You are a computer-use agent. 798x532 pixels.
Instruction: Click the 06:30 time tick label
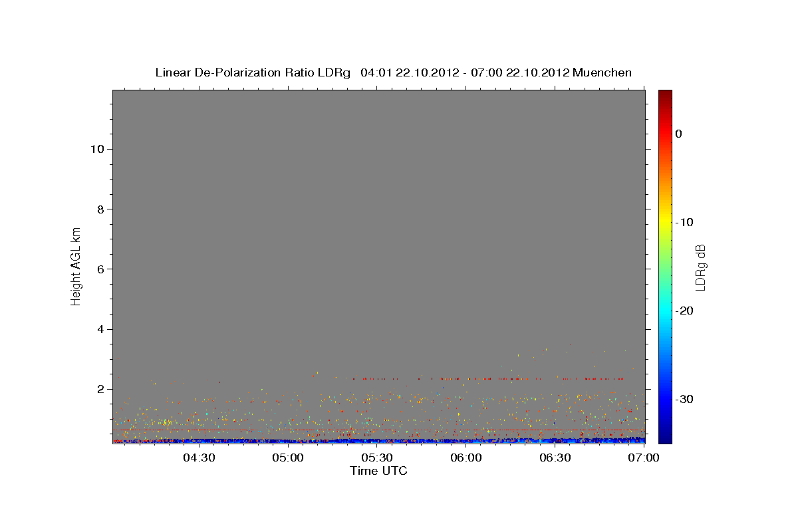555,458
